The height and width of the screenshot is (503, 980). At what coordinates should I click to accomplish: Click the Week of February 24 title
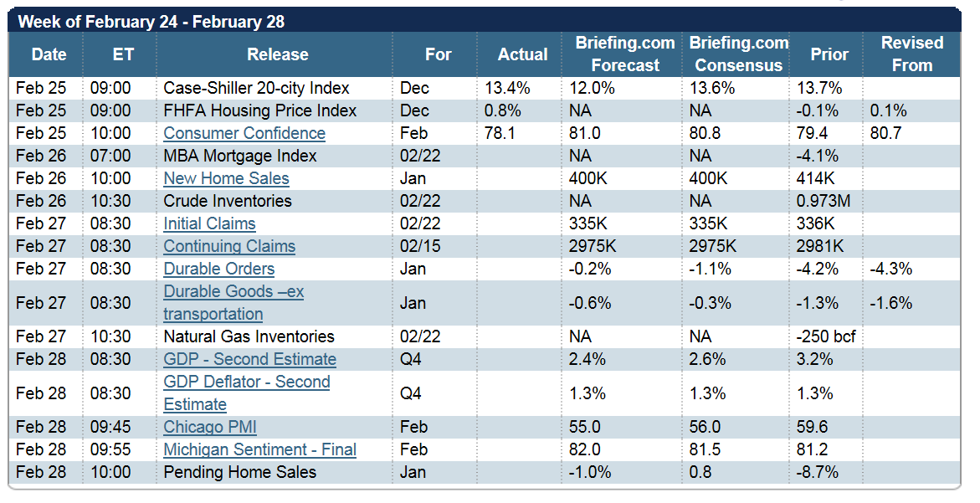click(151, 22)
